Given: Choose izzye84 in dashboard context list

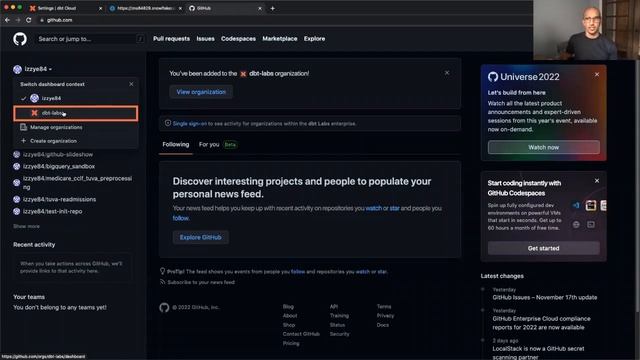Looking at the screenshot, I should tap(76, 98).
